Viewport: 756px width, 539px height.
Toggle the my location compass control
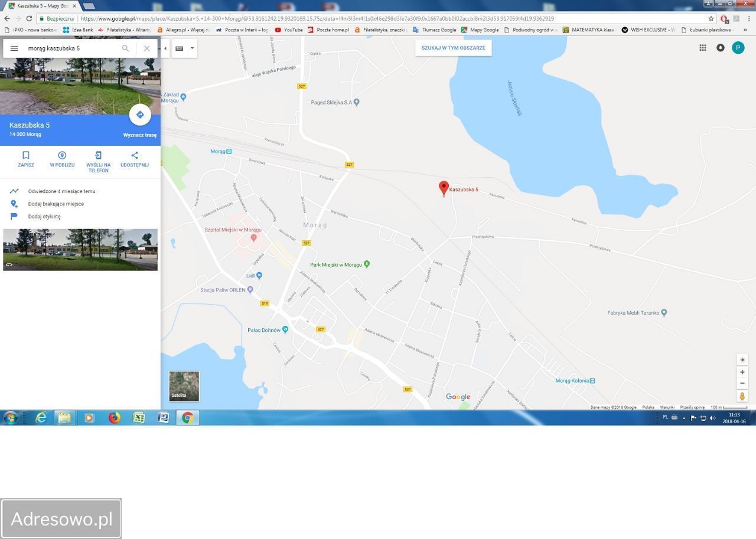point(742,359)
